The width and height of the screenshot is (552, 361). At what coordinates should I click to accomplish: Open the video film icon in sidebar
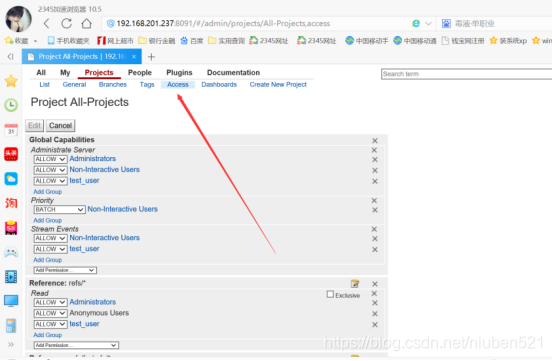pos(11,276)
